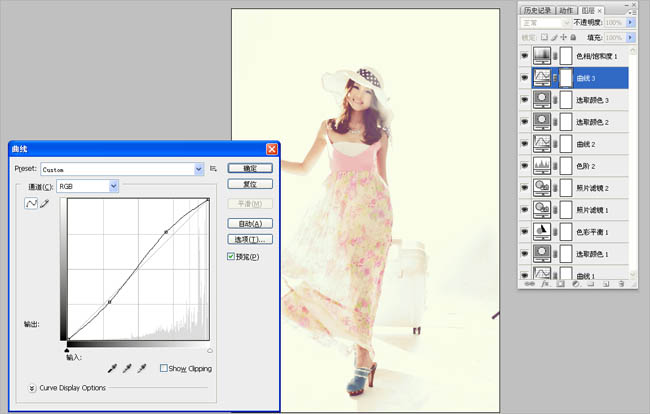Click the black input slider triangle

tap(66, 349)
